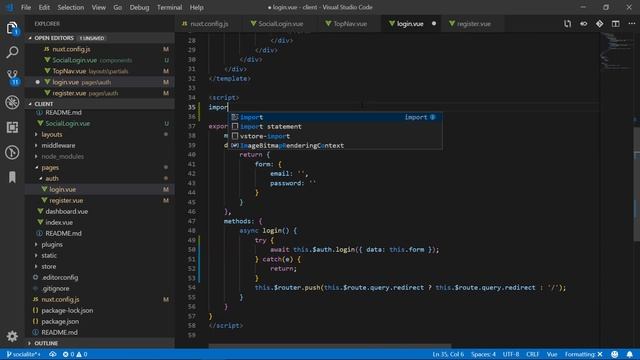
Task: Collapse the auth folder
Action: click(x=41, y=178)
